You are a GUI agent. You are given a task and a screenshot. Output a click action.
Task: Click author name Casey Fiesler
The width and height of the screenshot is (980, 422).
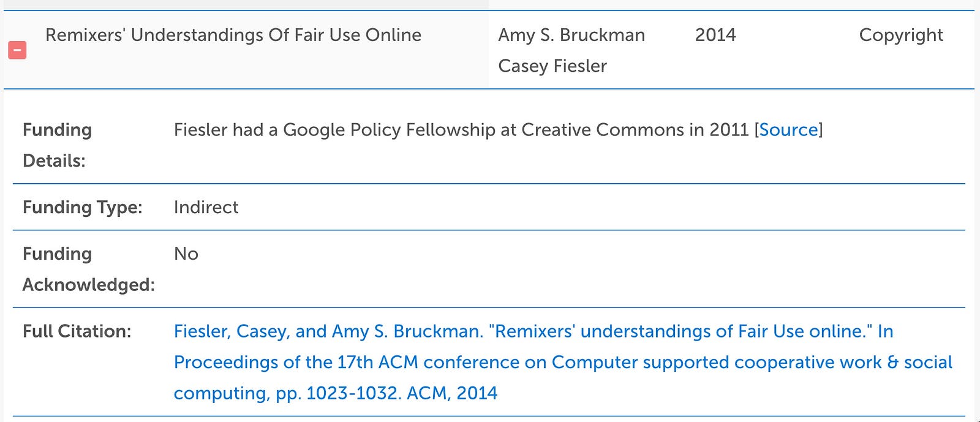pos(552,66)
